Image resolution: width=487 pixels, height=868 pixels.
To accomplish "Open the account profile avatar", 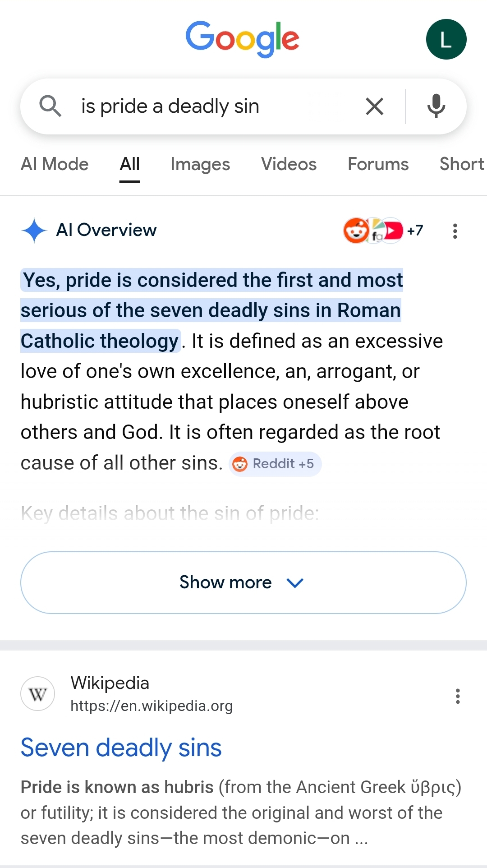I will [x=446, y=39].
